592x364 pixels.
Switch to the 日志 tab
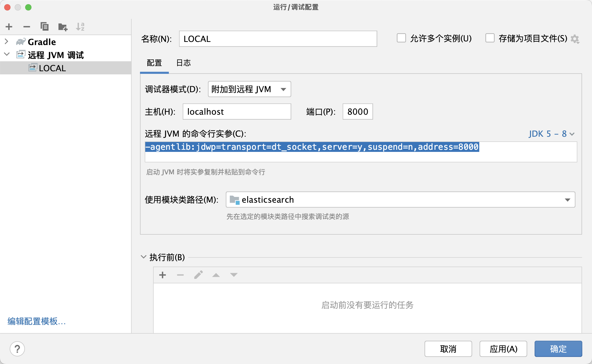click(184, 63)
